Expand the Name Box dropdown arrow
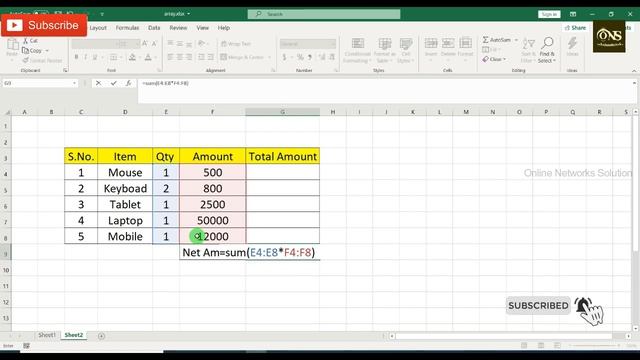The height and width of the screenshot is (360, 640). pyautogui.click(x=74, y=83)
